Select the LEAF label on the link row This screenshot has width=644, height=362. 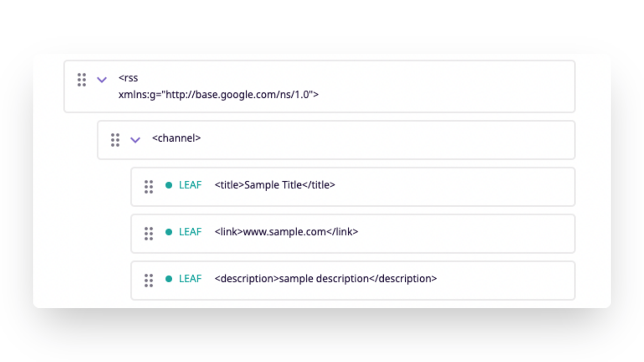click(190, 232)
